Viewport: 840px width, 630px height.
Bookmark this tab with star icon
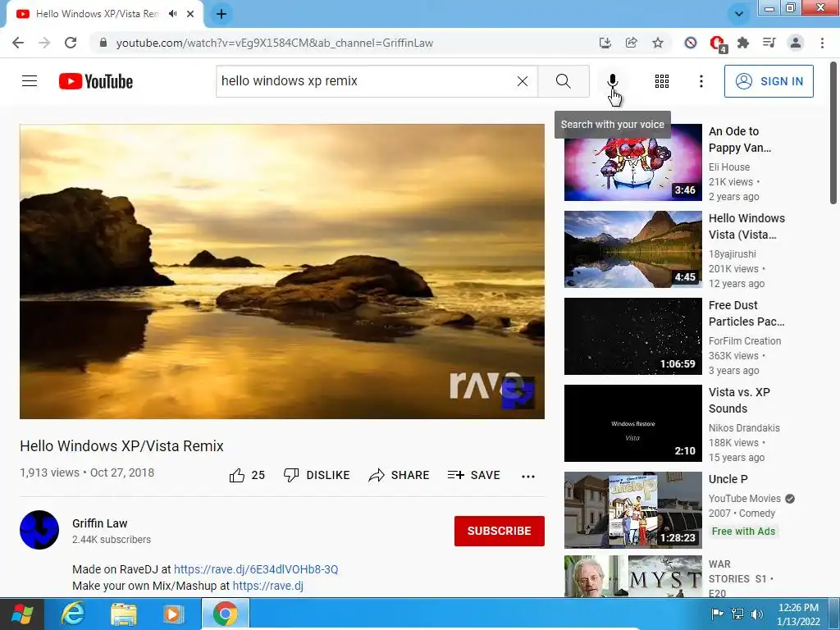tap(658, 43)
